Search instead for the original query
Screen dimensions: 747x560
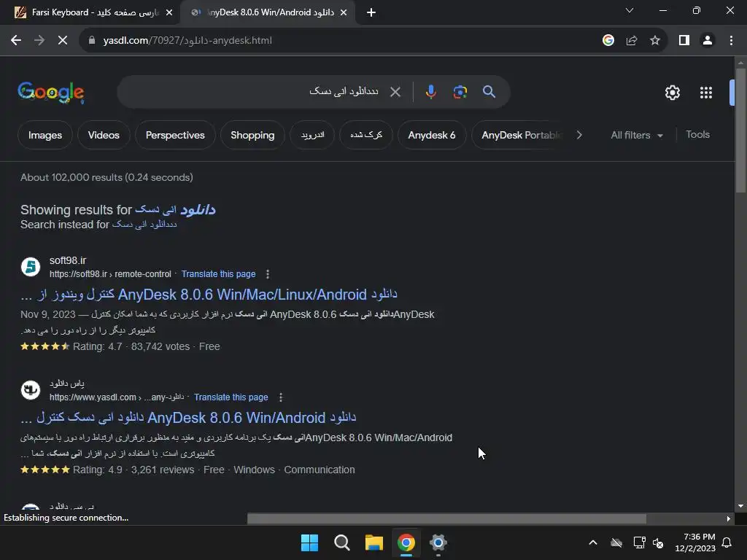coord(144,225)
